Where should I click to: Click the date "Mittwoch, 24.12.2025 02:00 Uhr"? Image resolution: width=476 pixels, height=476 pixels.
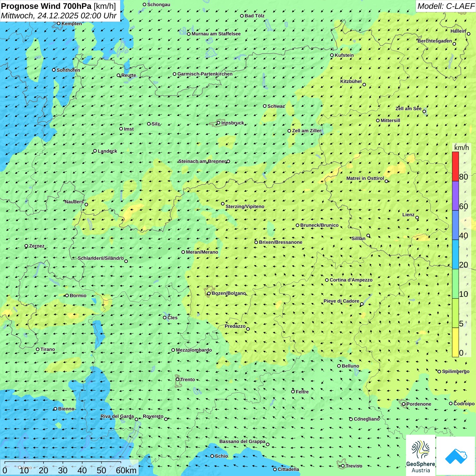(x=59, y=16)
